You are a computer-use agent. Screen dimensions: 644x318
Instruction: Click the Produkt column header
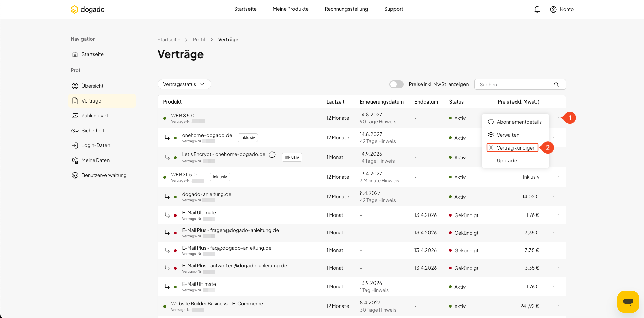(x=172, y=102)
